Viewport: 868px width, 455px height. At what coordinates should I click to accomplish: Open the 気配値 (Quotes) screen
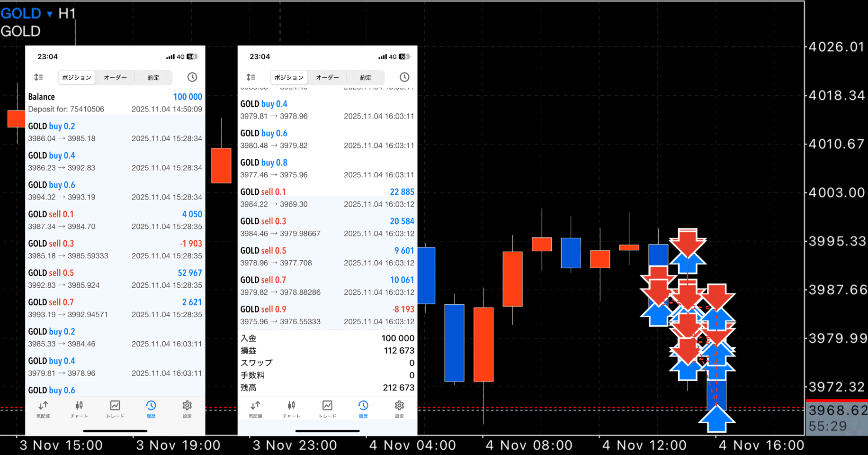[43, 410]
